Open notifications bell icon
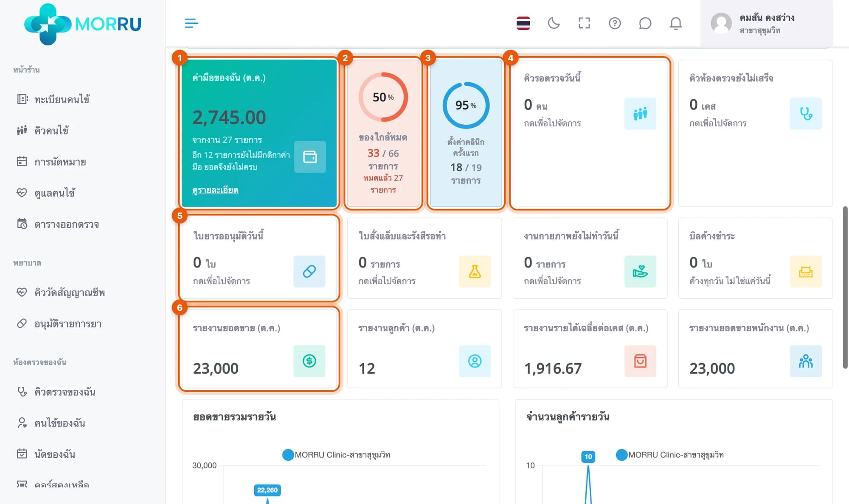The height and width of the screenshot is (504, 849). [676, 23]
